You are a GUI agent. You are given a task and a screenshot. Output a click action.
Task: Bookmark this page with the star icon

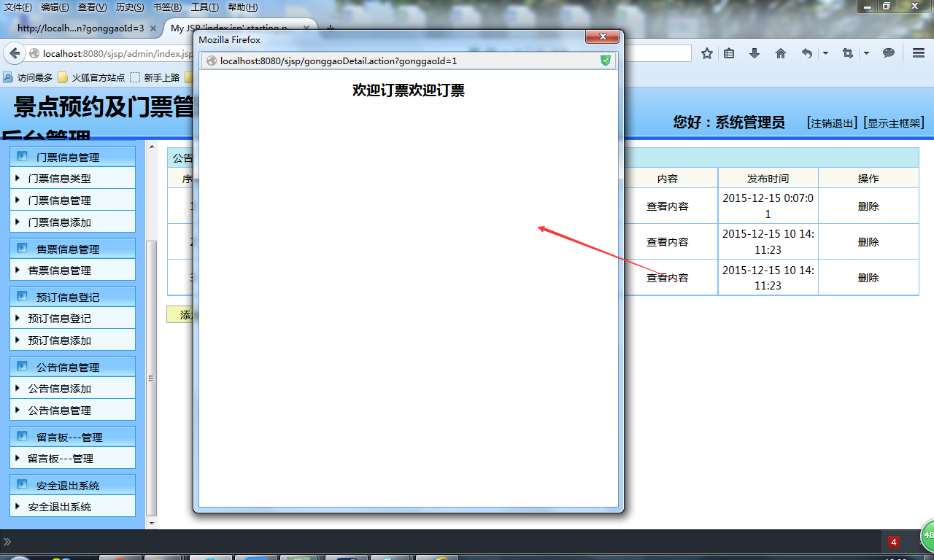point(707,53)
